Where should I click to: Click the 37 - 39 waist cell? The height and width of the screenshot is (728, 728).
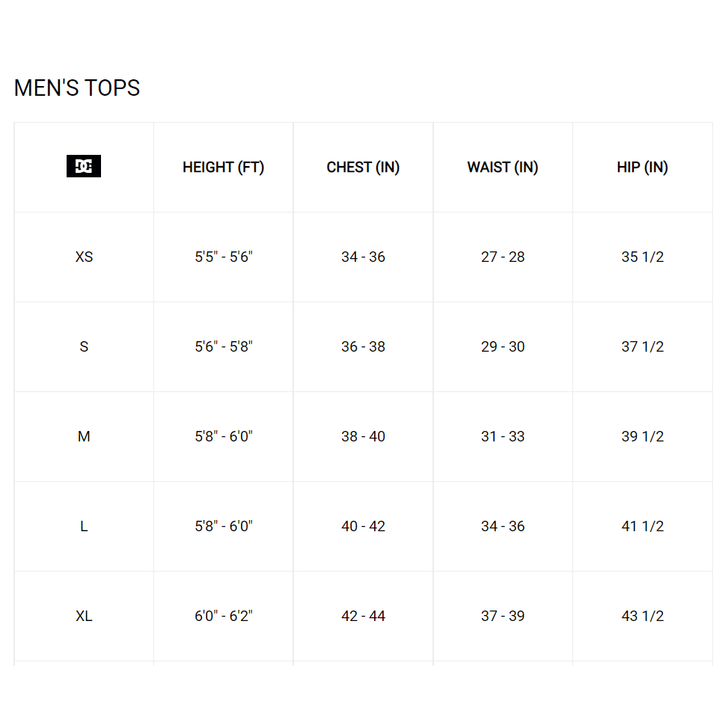503,616
